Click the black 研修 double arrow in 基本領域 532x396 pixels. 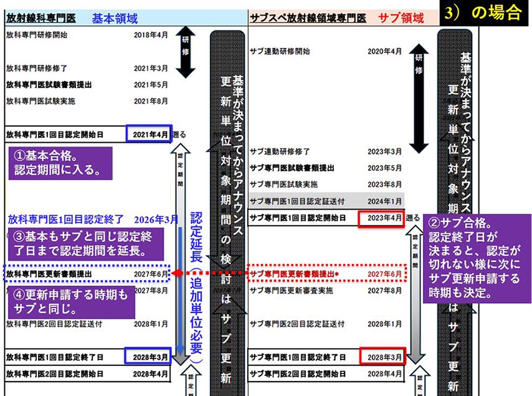pos(185,52)
